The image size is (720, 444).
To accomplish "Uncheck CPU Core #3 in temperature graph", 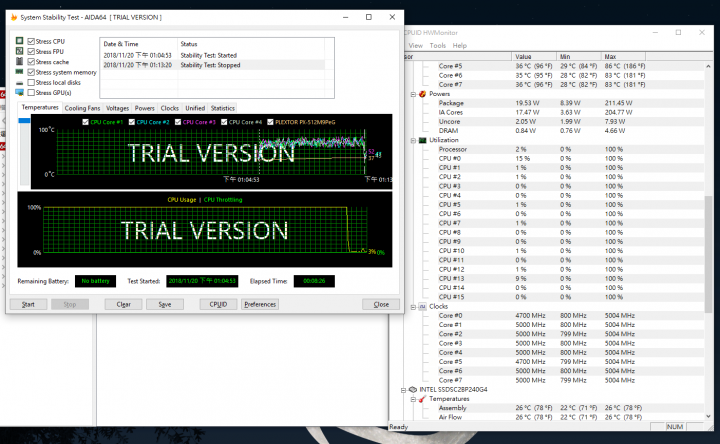I will 178,122.
